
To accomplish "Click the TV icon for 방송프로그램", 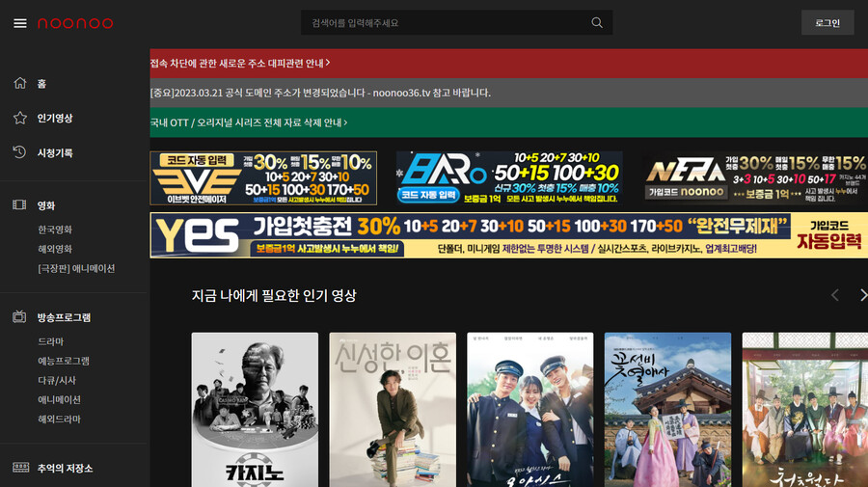I will (x=20, y=316).
